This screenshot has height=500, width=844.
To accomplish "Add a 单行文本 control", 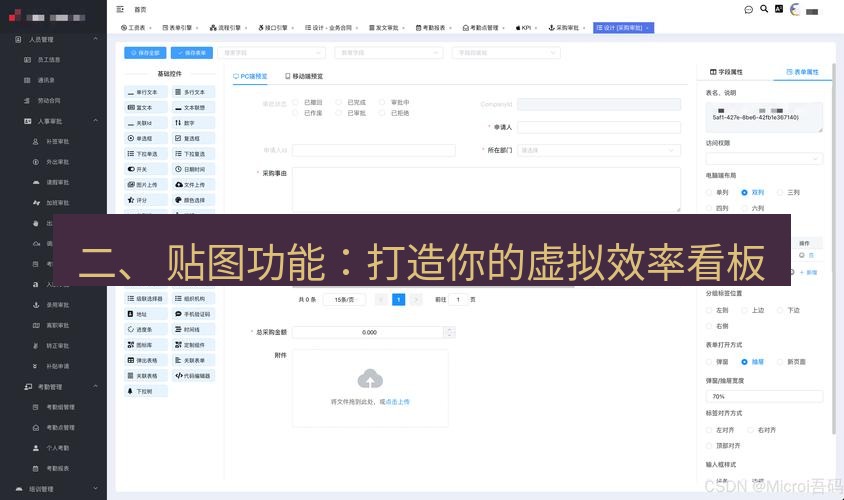I will coord(146,92).
